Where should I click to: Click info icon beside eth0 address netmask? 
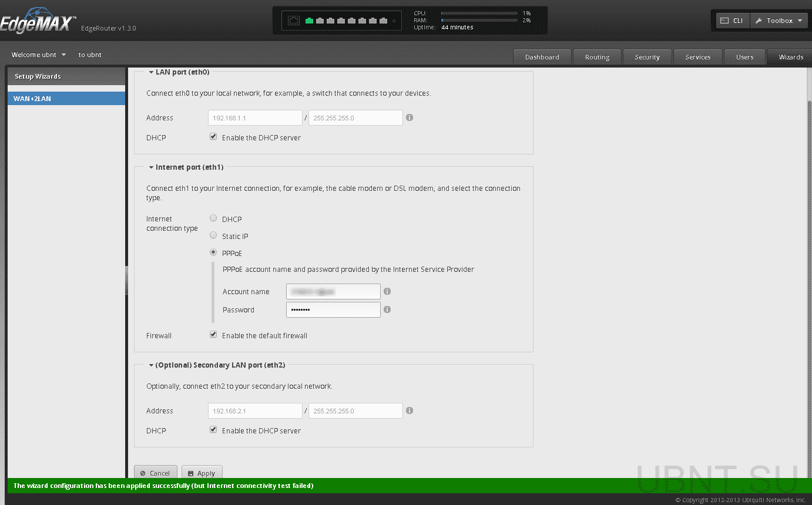[x=410, y=117]
